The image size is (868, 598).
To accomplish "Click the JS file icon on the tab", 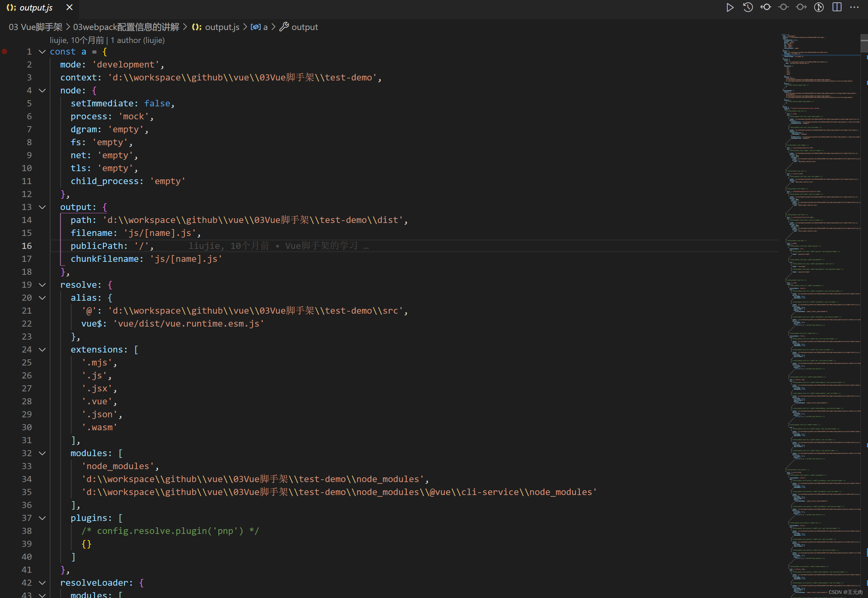I will [x=11, y=8].
